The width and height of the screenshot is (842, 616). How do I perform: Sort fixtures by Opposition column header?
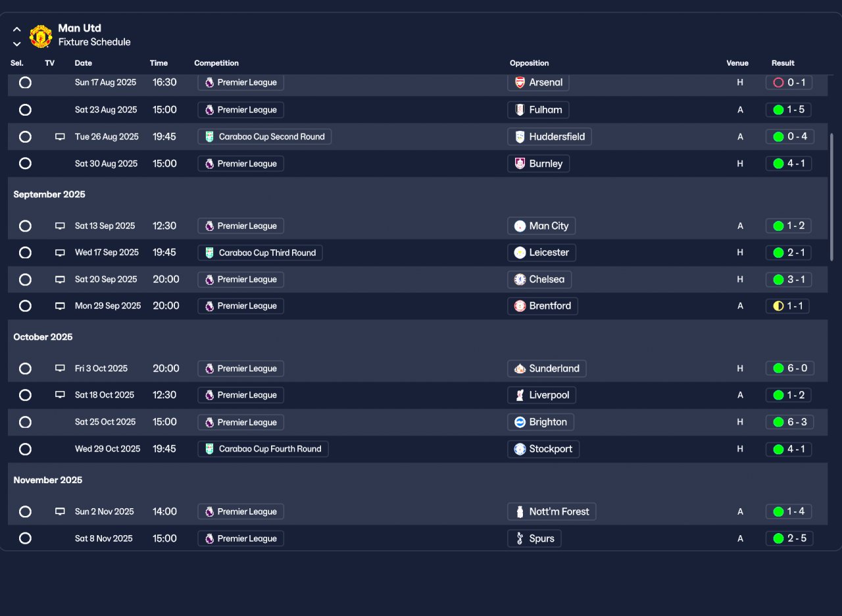(x=529, y=63)
